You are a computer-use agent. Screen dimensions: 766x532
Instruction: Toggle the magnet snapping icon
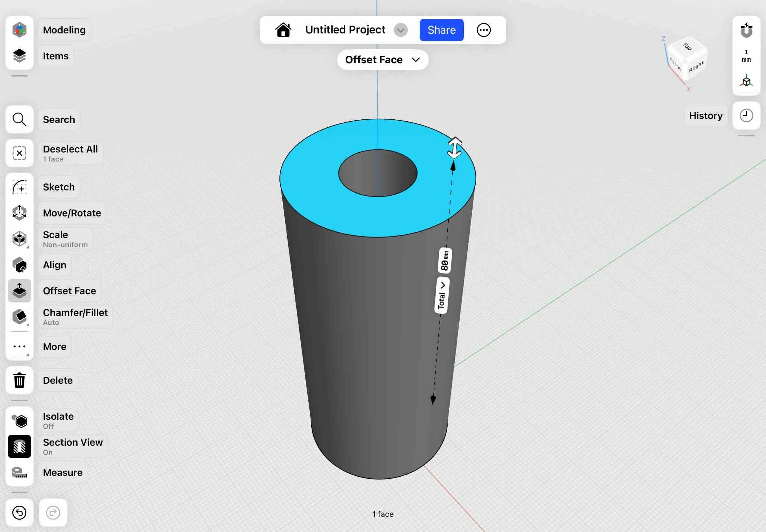(x=746, y=30)
